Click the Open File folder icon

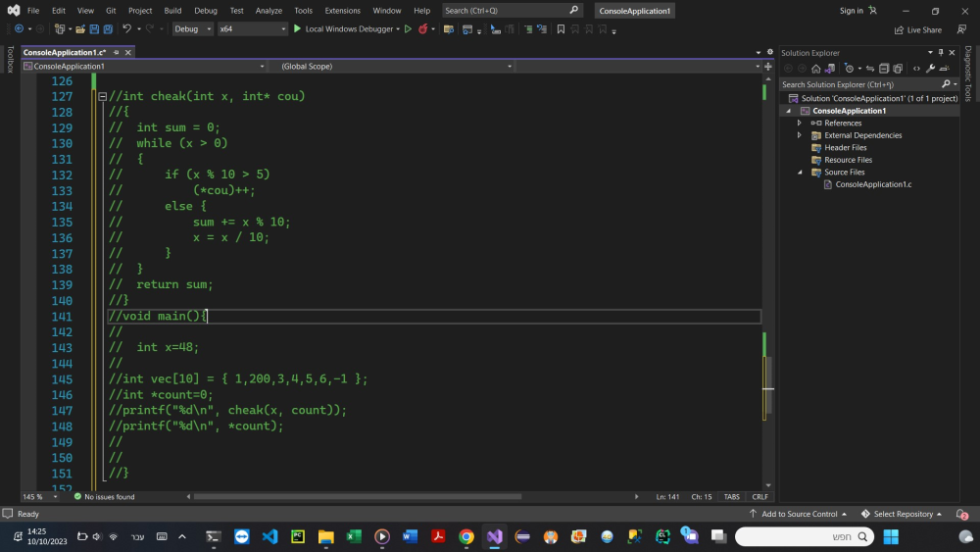coord(80,29)
